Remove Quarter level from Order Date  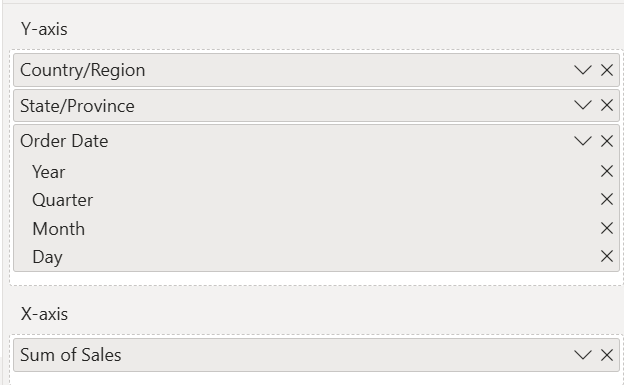pyautogui.click(x=606, y=199)
